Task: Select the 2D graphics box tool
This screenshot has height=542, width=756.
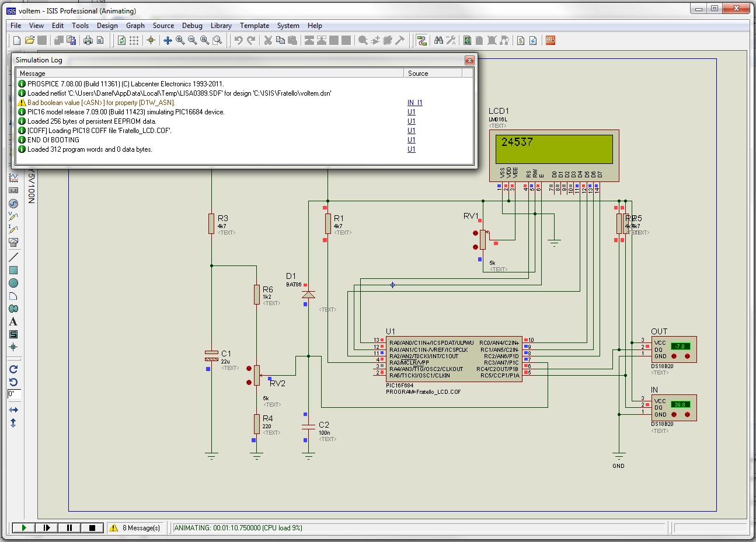Action: click(13, 270)
